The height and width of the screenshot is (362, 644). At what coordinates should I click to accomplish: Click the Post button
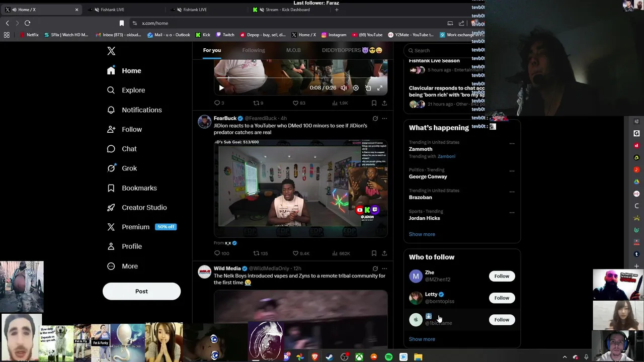(141, 291)
